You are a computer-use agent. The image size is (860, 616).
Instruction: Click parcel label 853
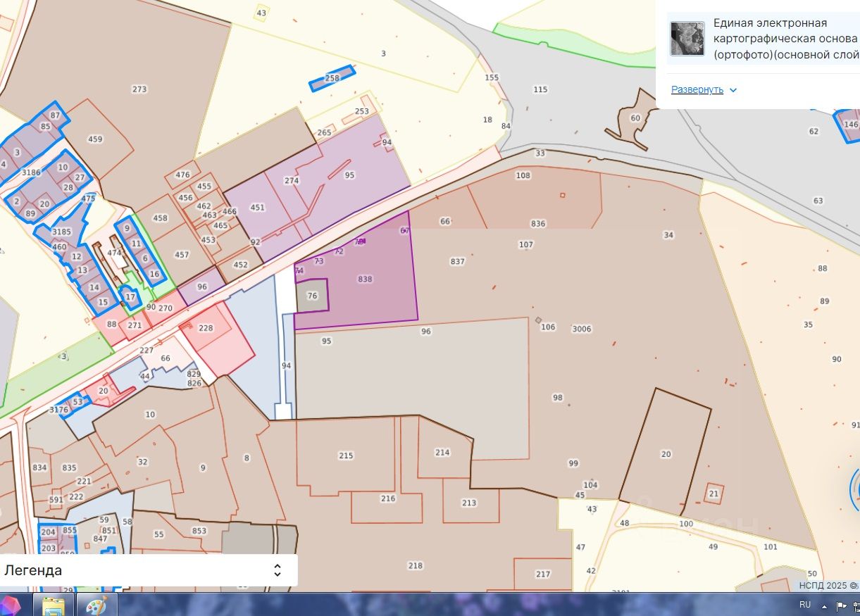(x=199, y=532)
